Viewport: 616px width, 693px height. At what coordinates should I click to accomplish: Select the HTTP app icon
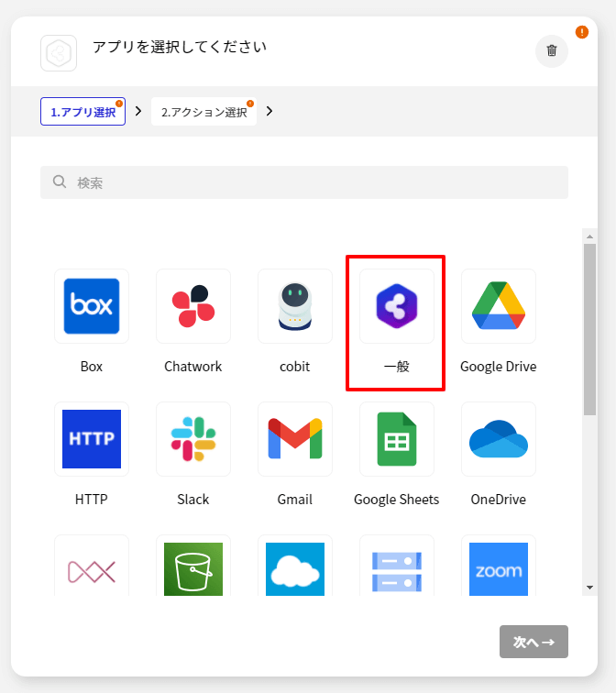(x=92, y=439)
